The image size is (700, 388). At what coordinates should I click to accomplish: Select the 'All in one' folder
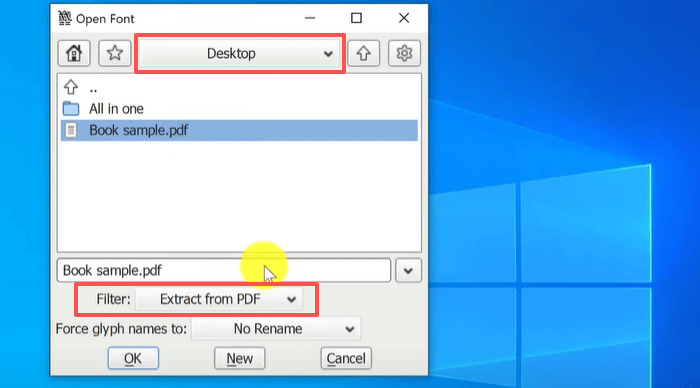(239, 108)
